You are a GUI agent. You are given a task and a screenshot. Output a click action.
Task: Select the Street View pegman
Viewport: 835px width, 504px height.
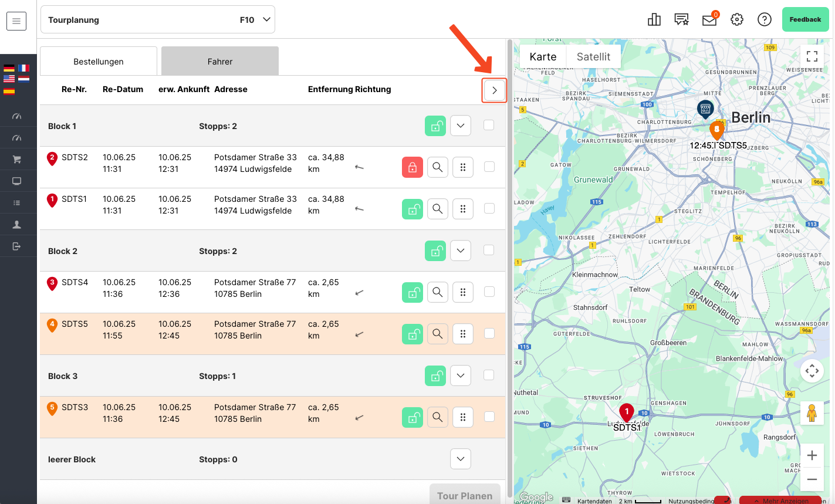(x=812, y=414)
